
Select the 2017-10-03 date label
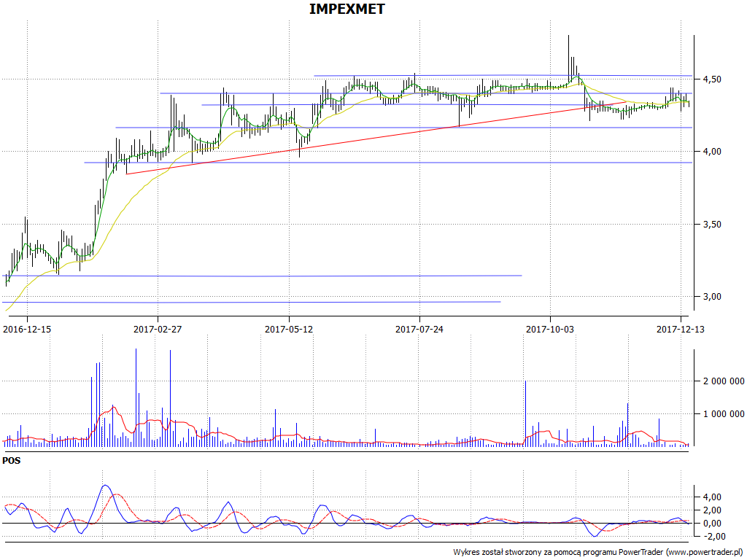(x=550, y=329)
